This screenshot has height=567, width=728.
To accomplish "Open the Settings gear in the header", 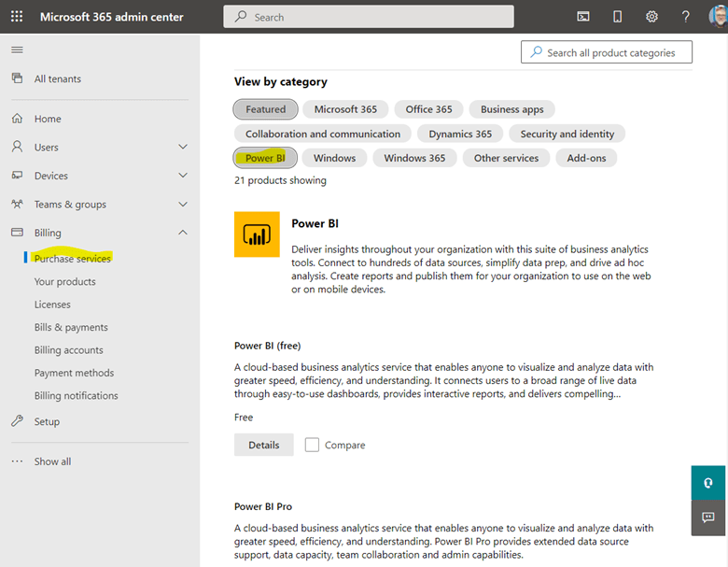I will [x=651, y=17].
